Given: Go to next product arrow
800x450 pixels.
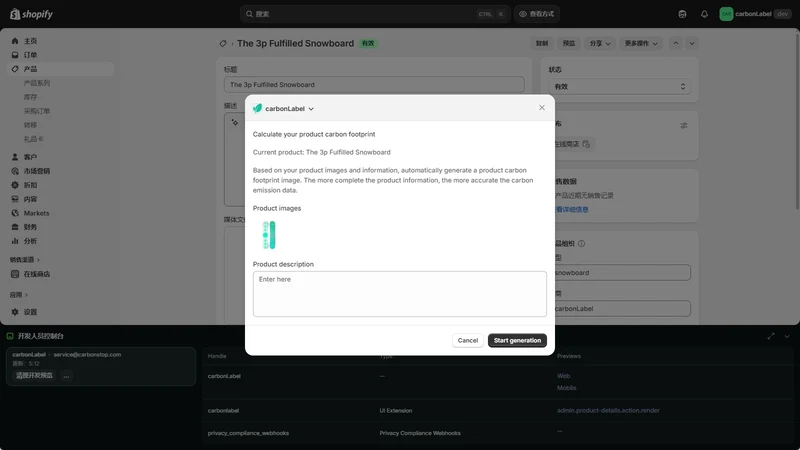Looking at the screenshot, I should pyautogui.click(x=692, y=43).
